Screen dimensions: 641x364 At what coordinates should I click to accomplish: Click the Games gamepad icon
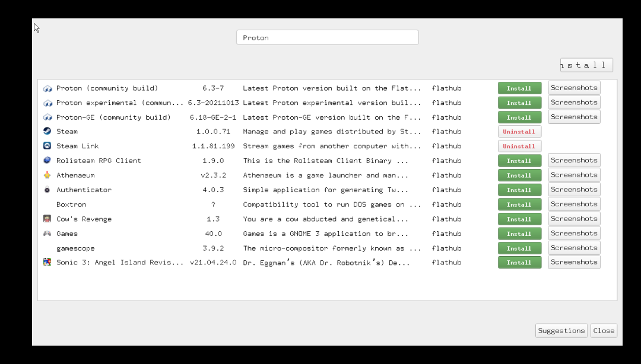tap(47, 233)
